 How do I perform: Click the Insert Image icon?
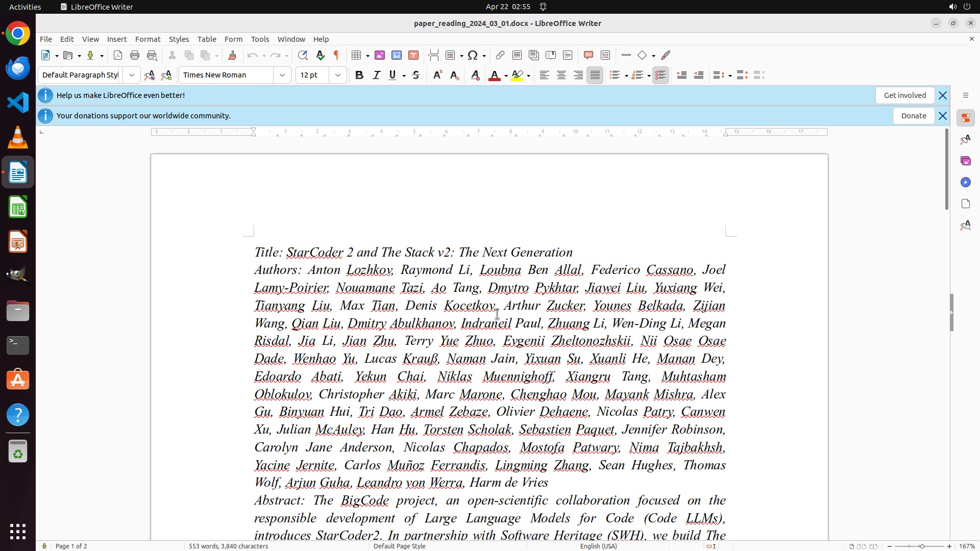click(380, 55)
